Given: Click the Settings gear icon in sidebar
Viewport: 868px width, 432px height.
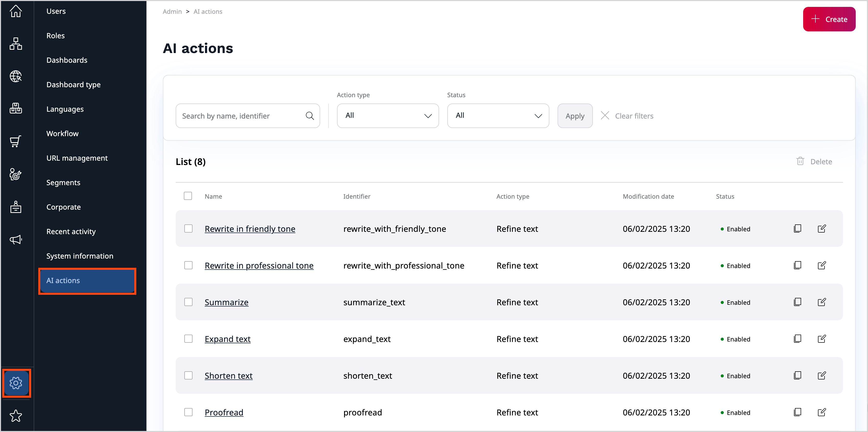Looking at the screenshot, I should (16, 383).
